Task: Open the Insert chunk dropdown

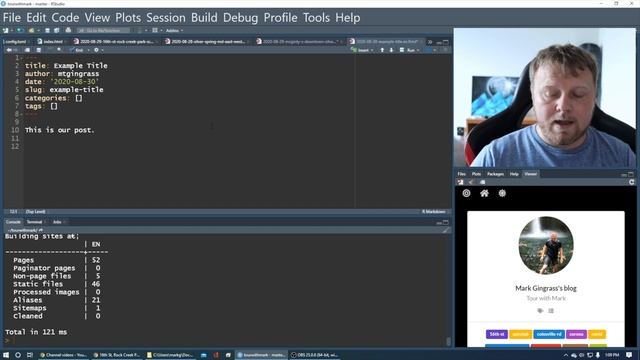Action: click(x=362, y=50)
